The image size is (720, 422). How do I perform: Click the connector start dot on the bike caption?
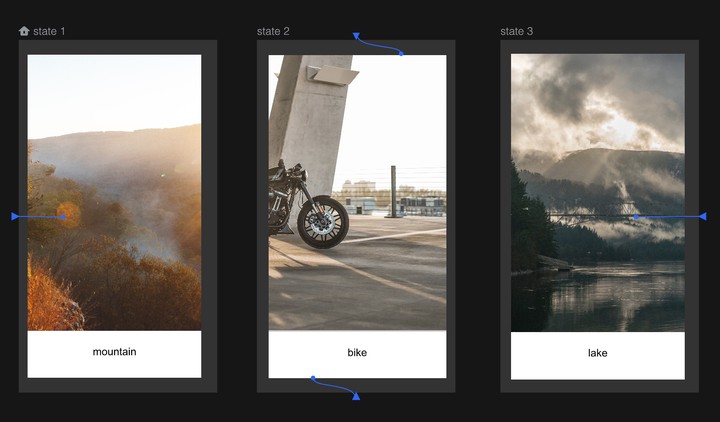(x=313, y=378)
